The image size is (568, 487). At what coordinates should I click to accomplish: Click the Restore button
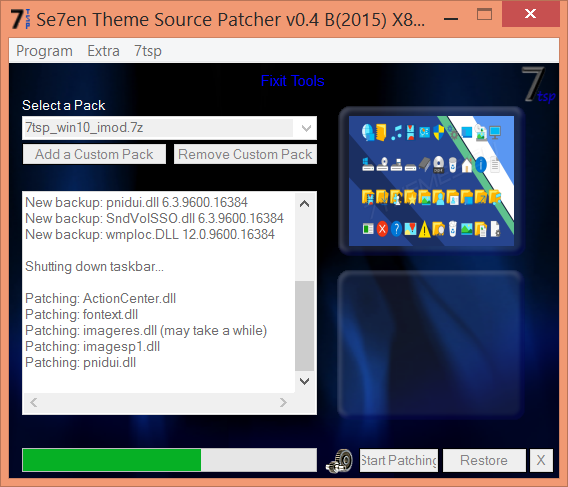(484, 460)
